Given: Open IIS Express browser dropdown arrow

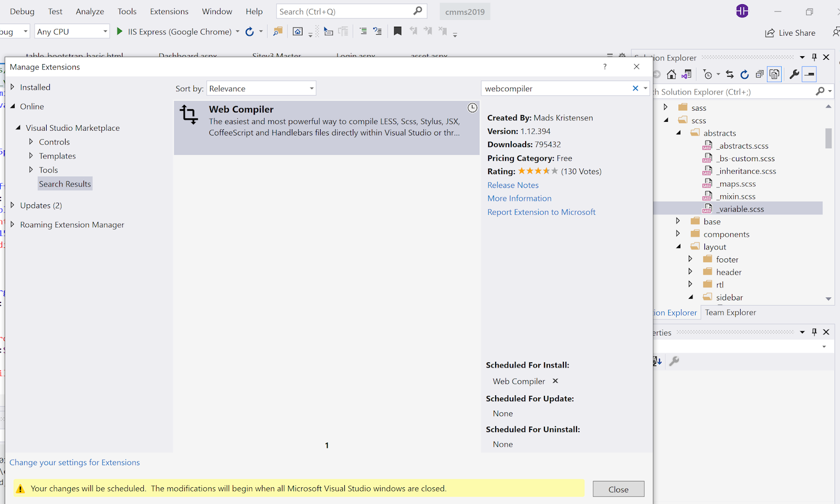Looking at the screenshot, I should tap(238, 31).
